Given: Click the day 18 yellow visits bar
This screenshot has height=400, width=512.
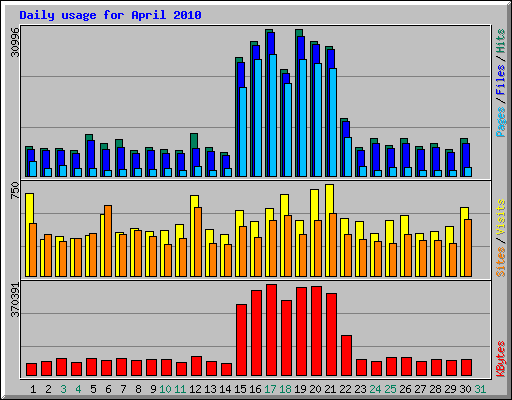Looking at the screenshot, I should (x=283, y=236).
